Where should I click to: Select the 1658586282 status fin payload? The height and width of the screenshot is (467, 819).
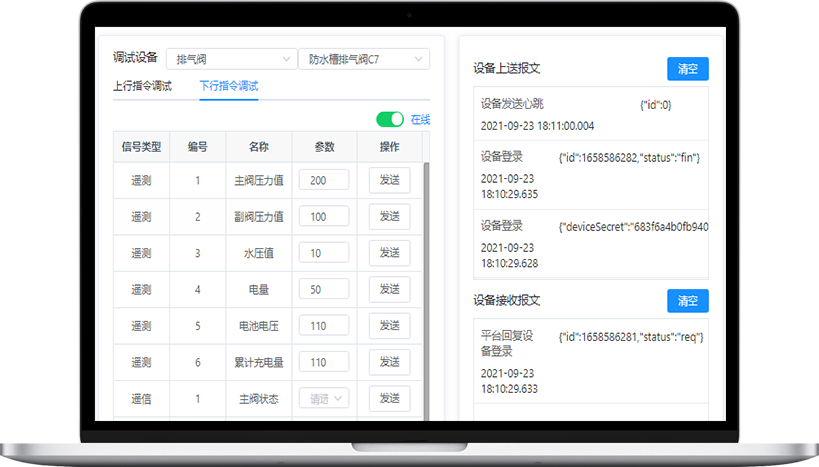(629, 158)
